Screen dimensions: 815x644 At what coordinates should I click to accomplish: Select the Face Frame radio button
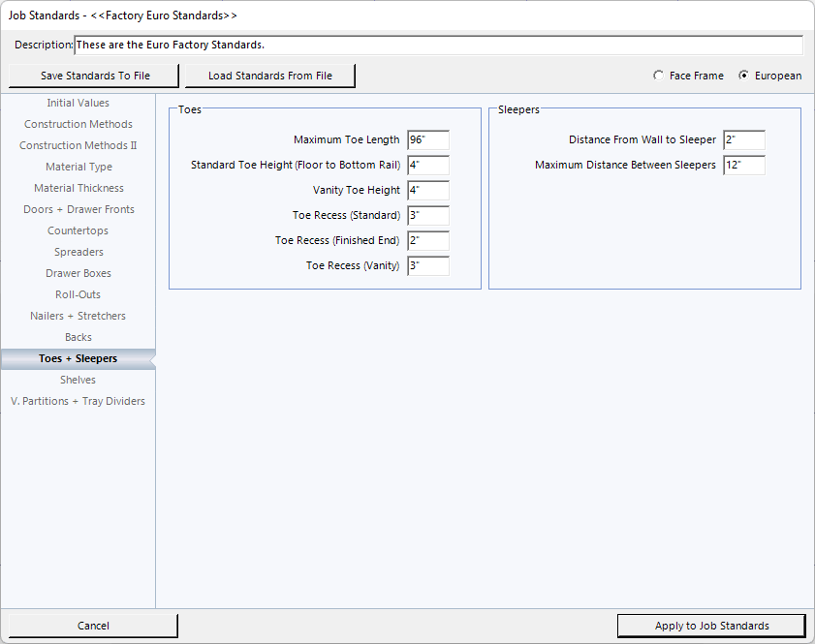[659, 76]
